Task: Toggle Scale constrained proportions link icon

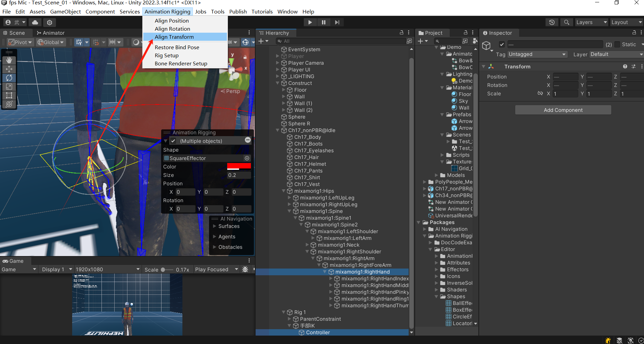Action: [x=540, y=94]
